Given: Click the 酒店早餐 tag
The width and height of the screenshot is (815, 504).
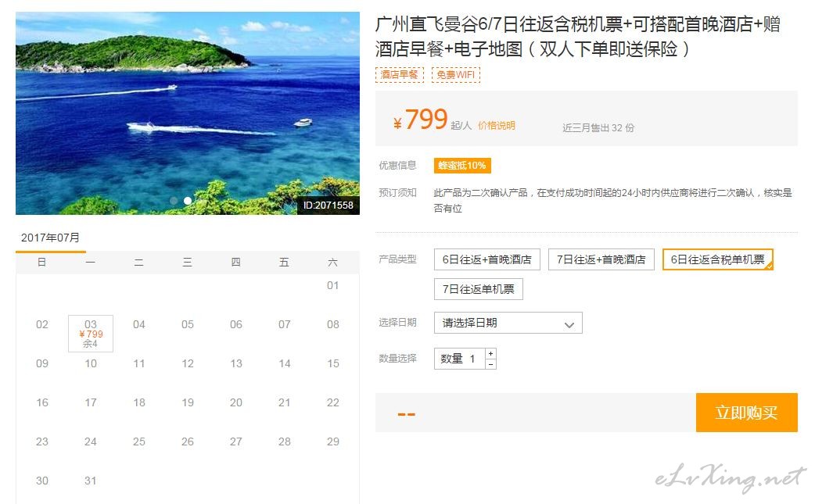Looking at the screenshot, I should point(399,75).
